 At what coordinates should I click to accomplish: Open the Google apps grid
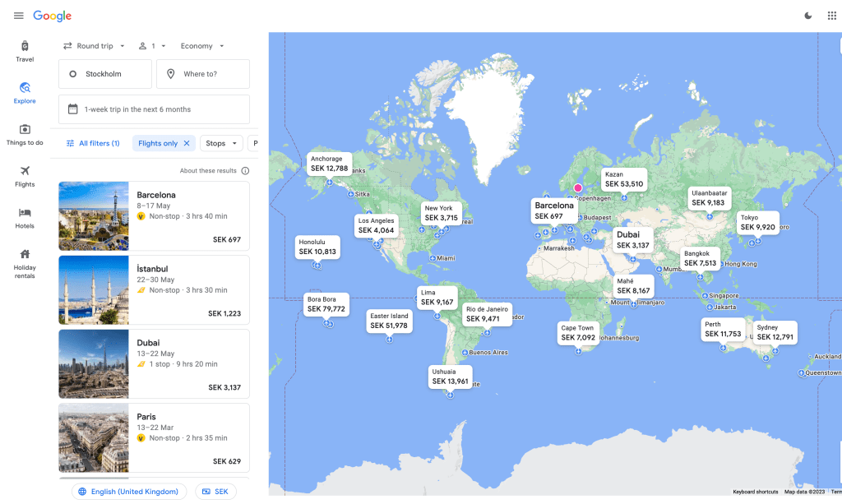(x=831, y=16)
